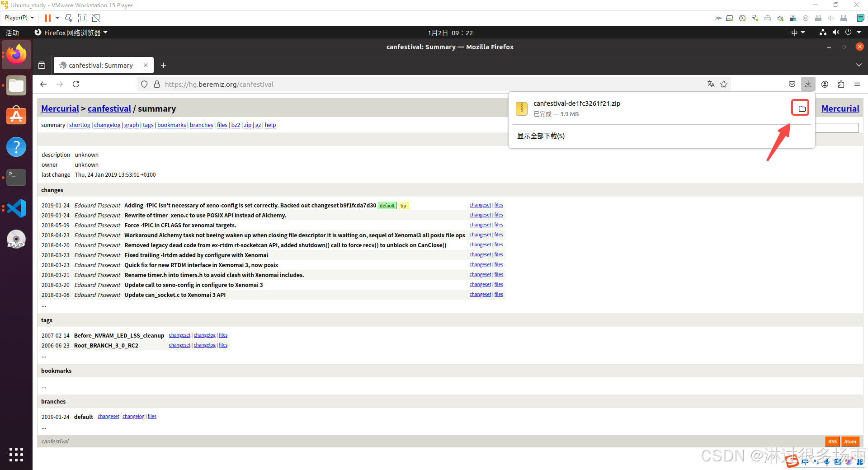Open Terminal from the dock
This screenshot has width=868, height=470.
(16, 178)
